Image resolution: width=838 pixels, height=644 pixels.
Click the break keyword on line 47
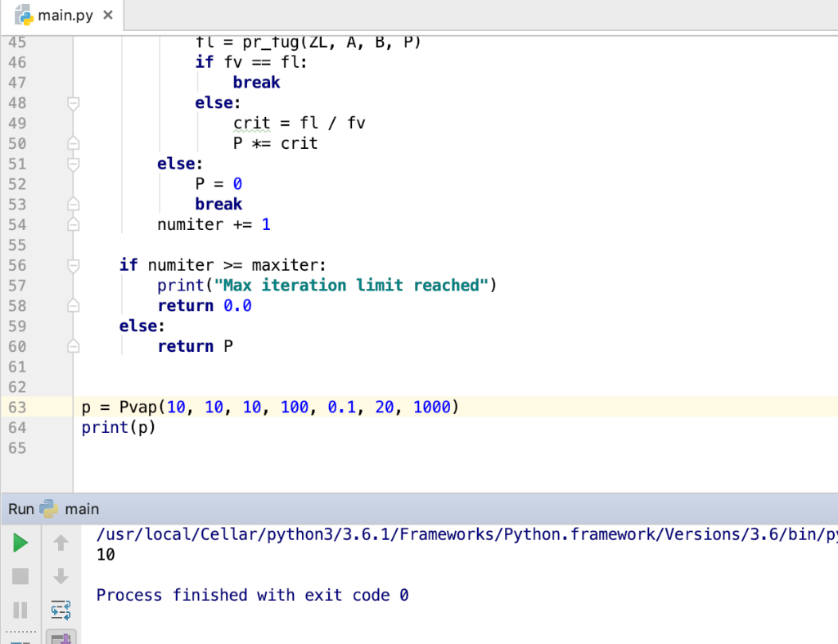256,83
